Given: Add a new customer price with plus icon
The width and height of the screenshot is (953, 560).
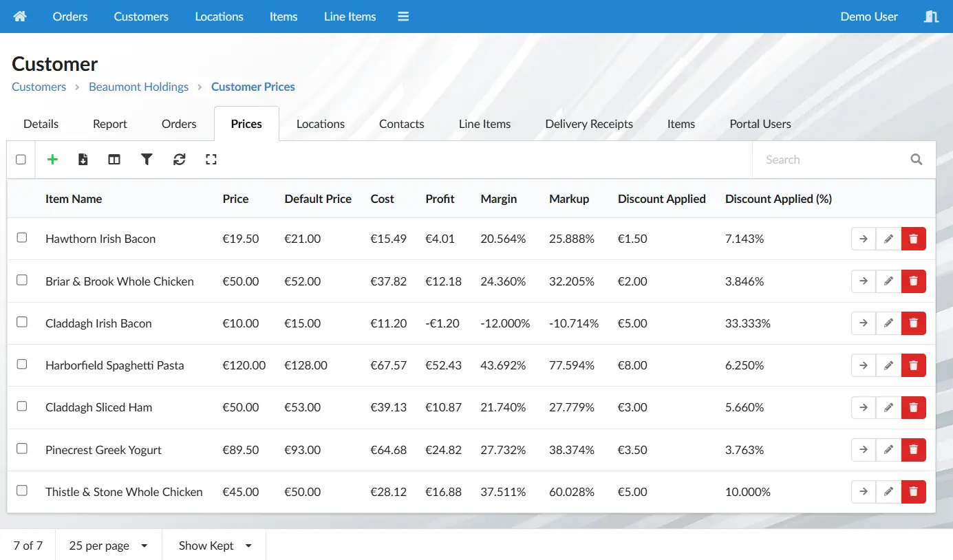Looking at the screenshot, I should pos(52,160).
